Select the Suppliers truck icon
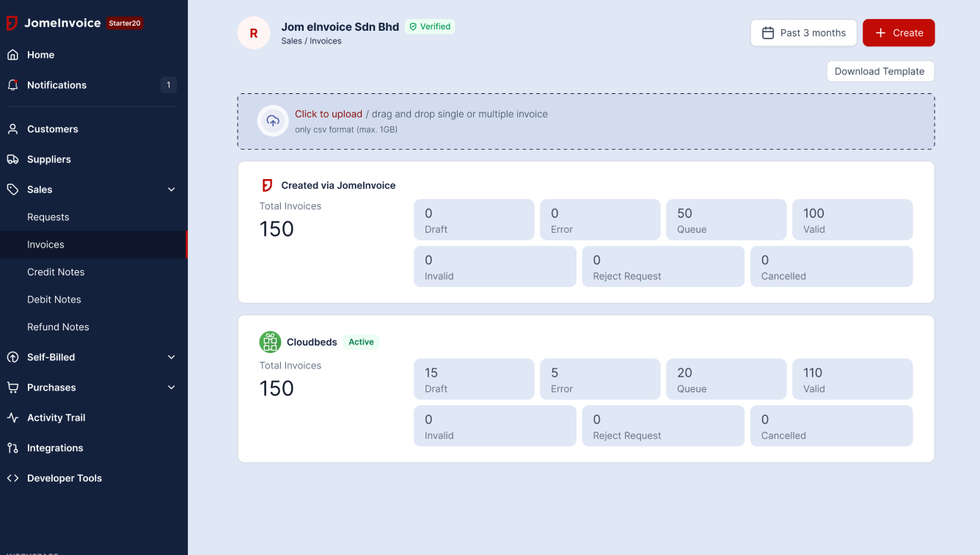Screen dimensions: 980x555 (x=12, y=159)
